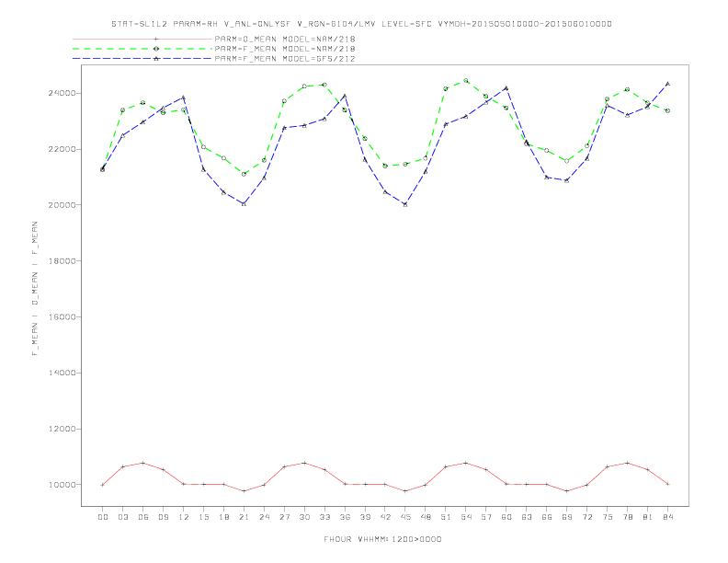Click the x-axis forecast hour label 51
The height and width of the screenshot is (563, 728).
tap(446, 517)
